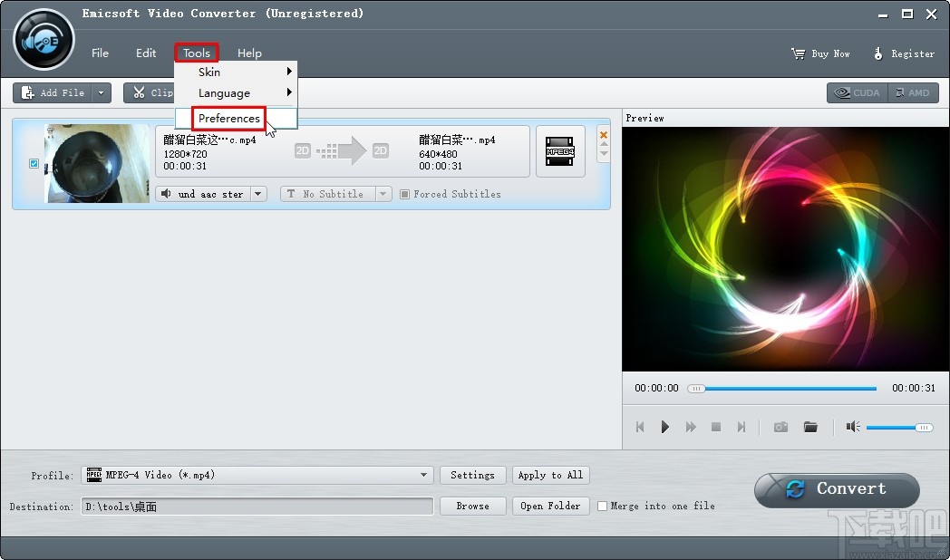Enable Forced Subtitles checkbox
The width and height of the screenshot is (950, 560).
click(404, 194)
